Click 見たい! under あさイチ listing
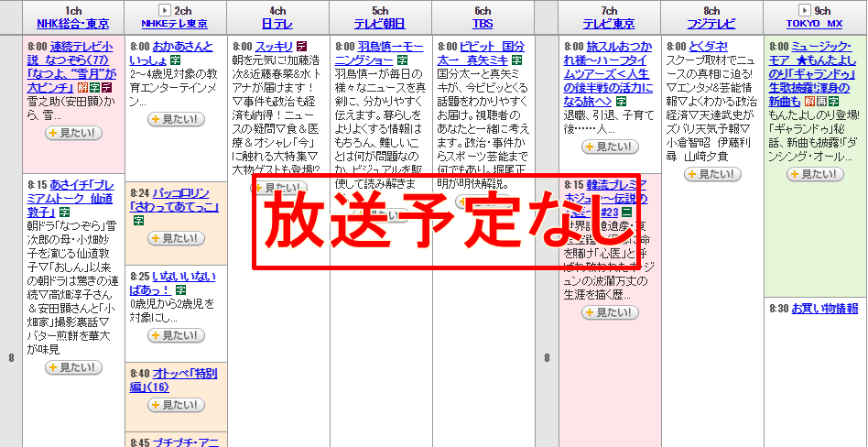The width and height of the screenshot is (868, 447). click(x=73, y=367)
